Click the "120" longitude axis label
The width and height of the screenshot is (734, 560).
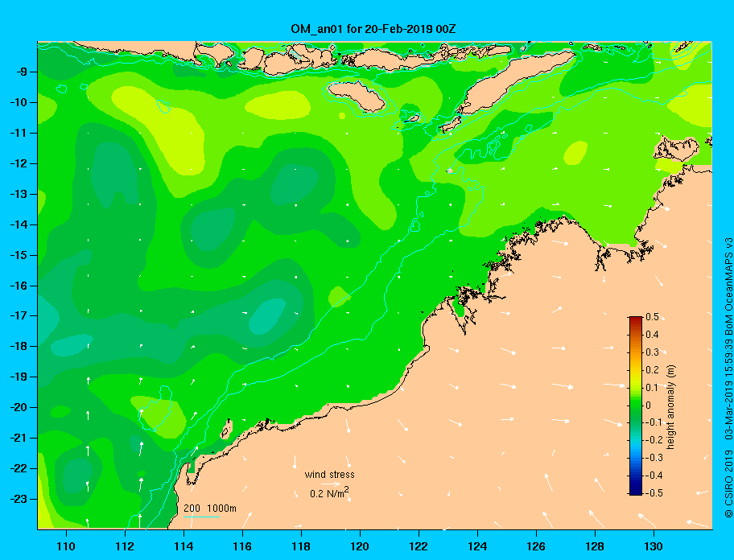(360, 546)
